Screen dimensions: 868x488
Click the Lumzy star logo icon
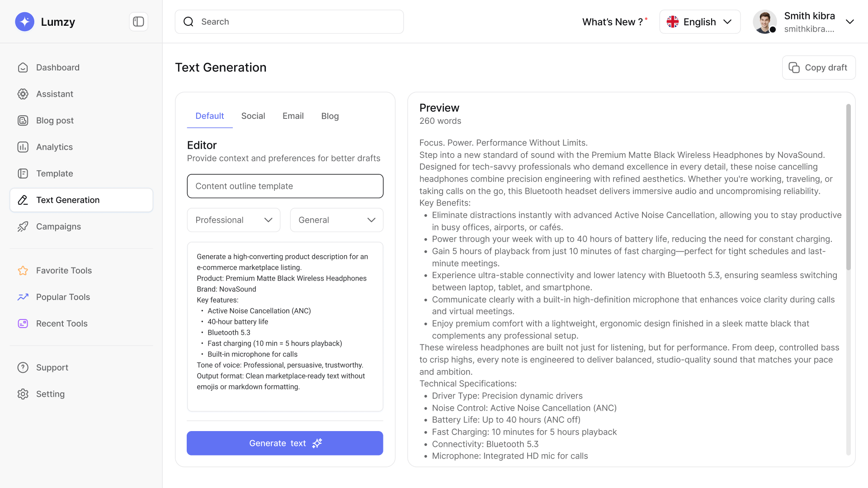(24, 22)
